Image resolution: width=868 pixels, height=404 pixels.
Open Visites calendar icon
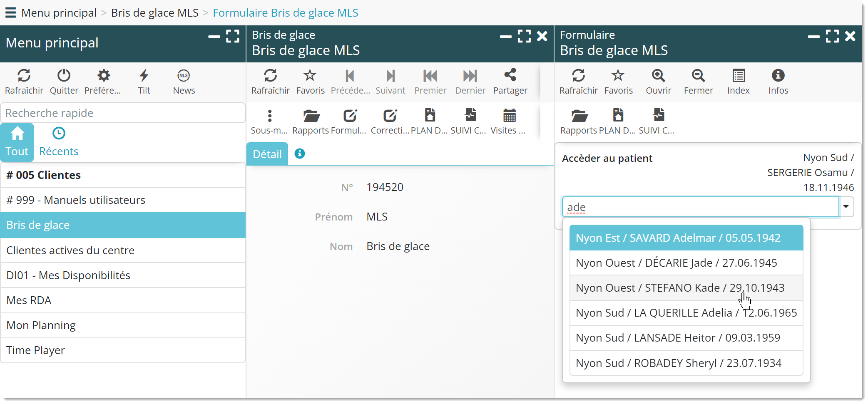click(509, 116)
